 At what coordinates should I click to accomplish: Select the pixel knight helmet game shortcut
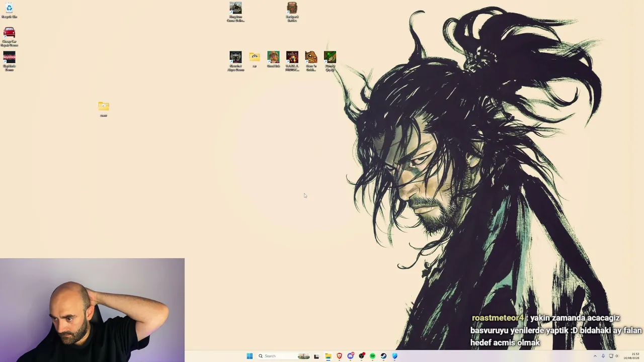click(x=235, y=61)
